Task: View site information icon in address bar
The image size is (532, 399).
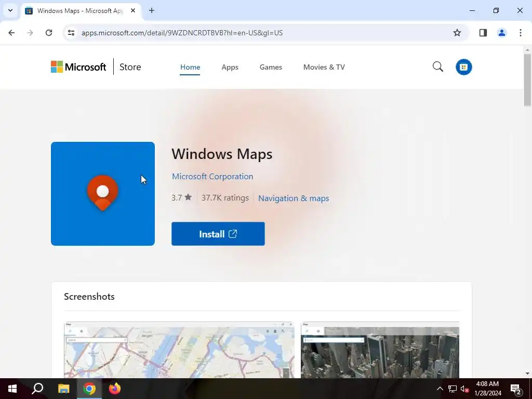Action: point(71,33)
